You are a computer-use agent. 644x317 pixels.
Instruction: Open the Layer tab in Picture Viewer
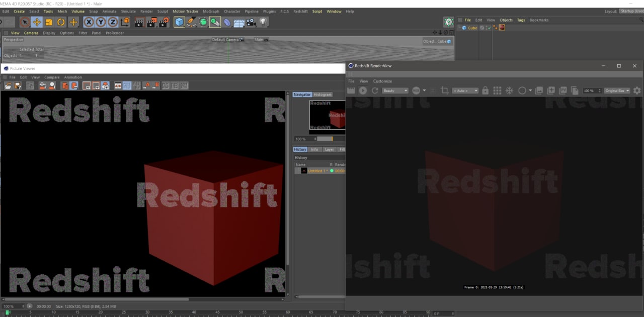329,149
